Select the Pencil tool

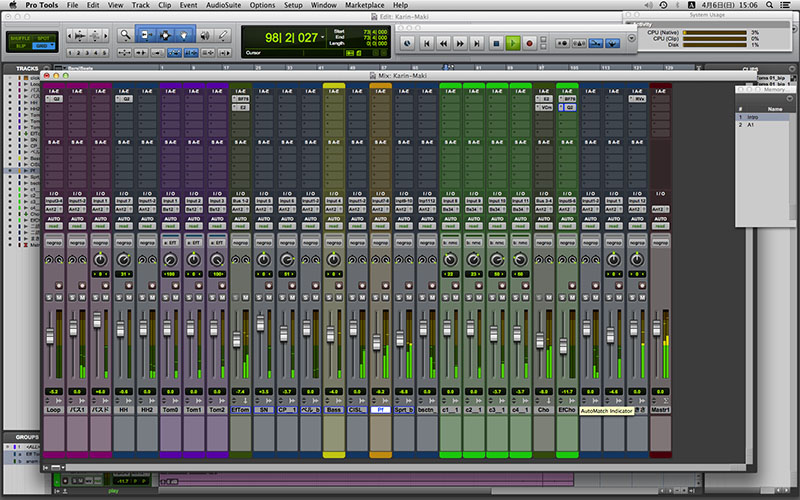(x=222, y=35)
